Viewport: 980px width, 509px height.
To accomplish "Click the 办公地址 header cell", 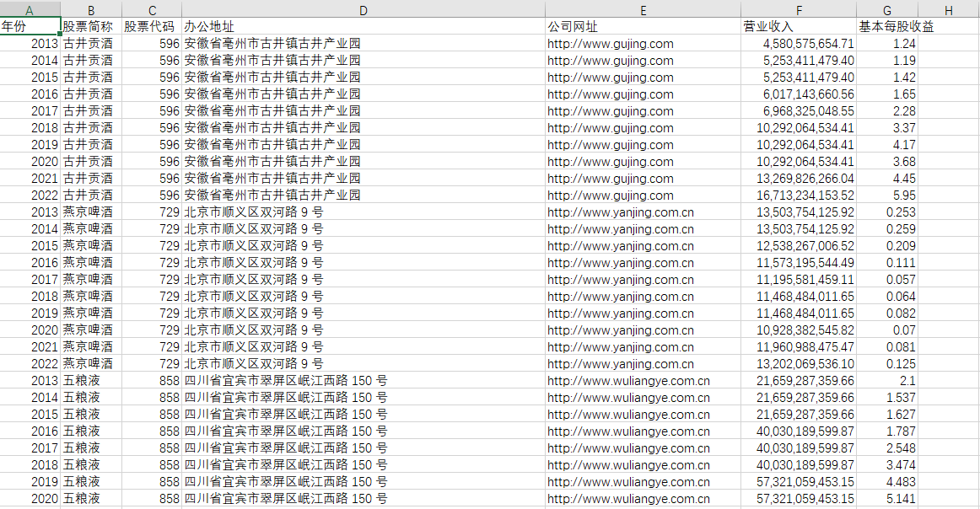I will click(363, 26).
